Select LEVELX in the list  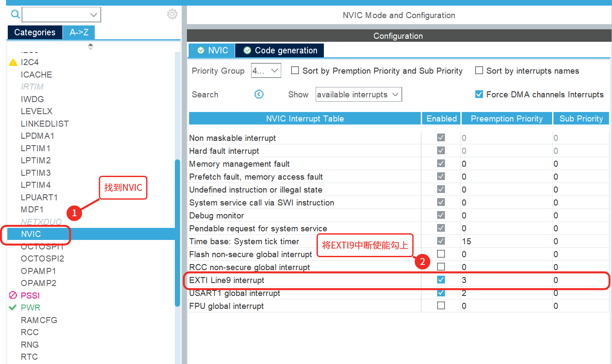pos(37,111)
